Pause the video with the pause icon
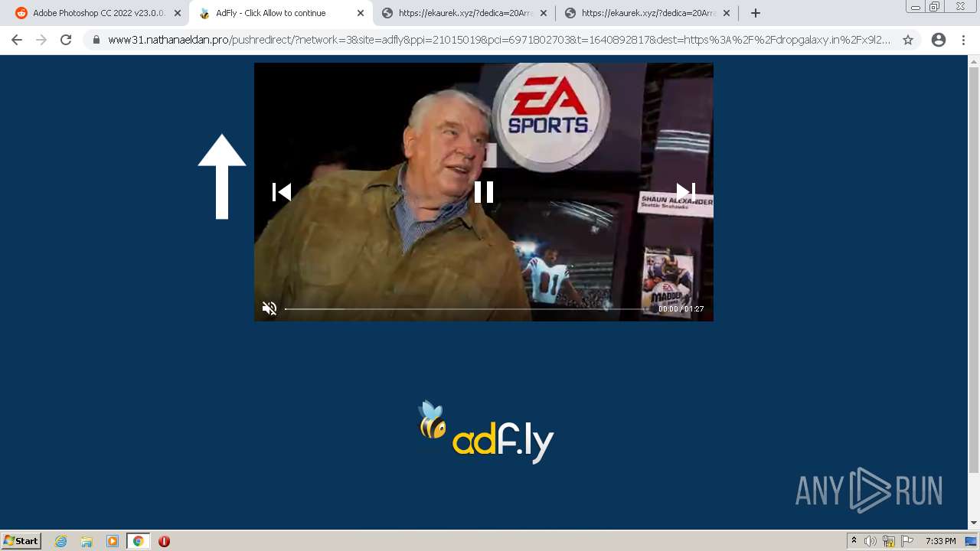The height and width of the screenshot is (551, 980). (484, 192)
